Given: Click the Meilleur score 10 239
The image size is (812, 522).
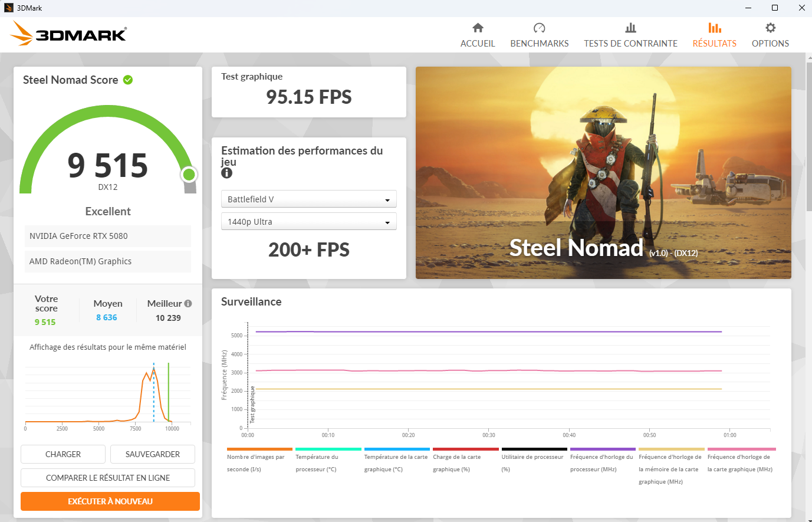Looking at the screenshot, I should [168, 318].
